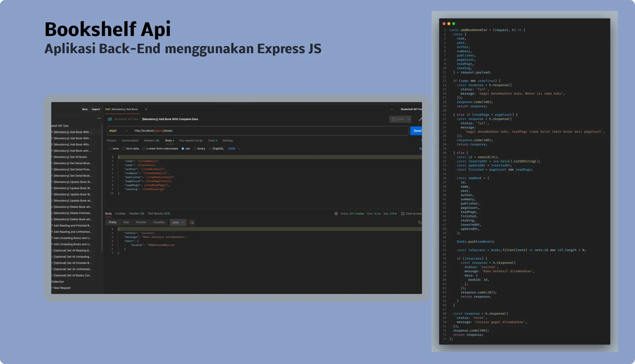Image resolution: width=635 pixels, height=364 pixels.
Task: Click the sidebar vertical scrollbar
Action: (x=102, y=188)
